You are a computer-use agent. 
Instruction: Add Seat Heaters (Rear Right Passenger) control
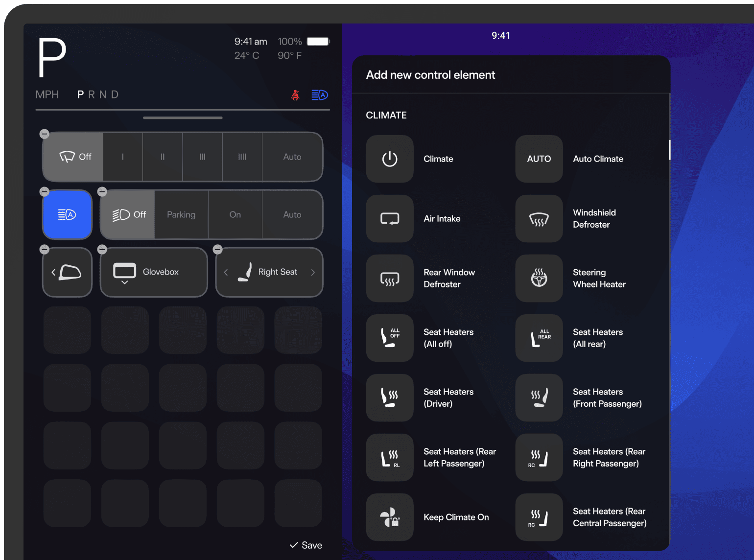click(539, 458)
